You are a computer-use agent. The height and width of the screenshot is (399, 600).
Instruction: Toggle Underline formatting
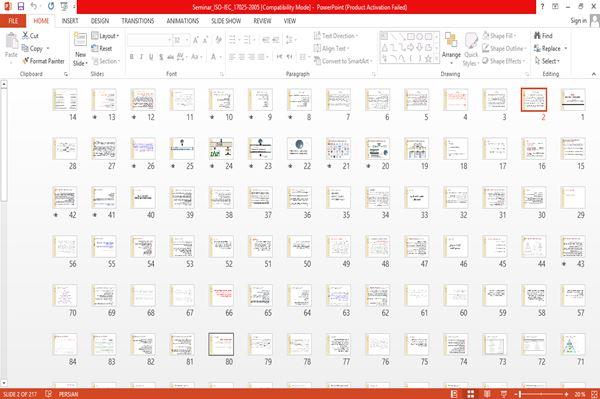[151, 57]
